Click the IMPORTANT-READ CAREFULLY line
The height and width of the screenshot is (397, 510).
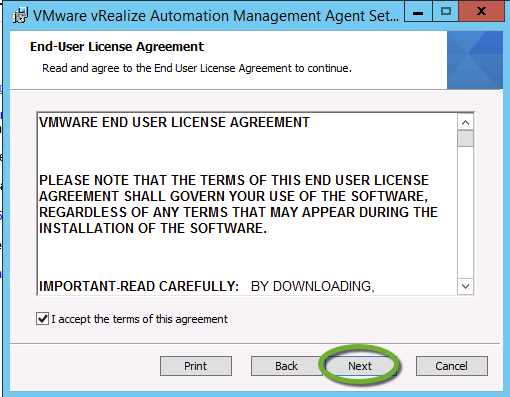(207, 286)
